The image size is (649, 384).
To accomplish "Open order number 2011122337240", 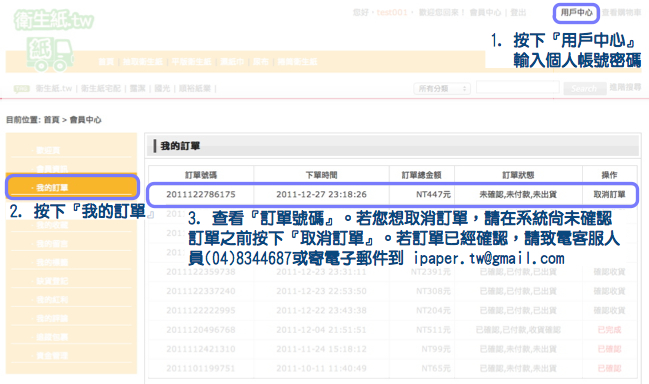I will click(201, 291).
